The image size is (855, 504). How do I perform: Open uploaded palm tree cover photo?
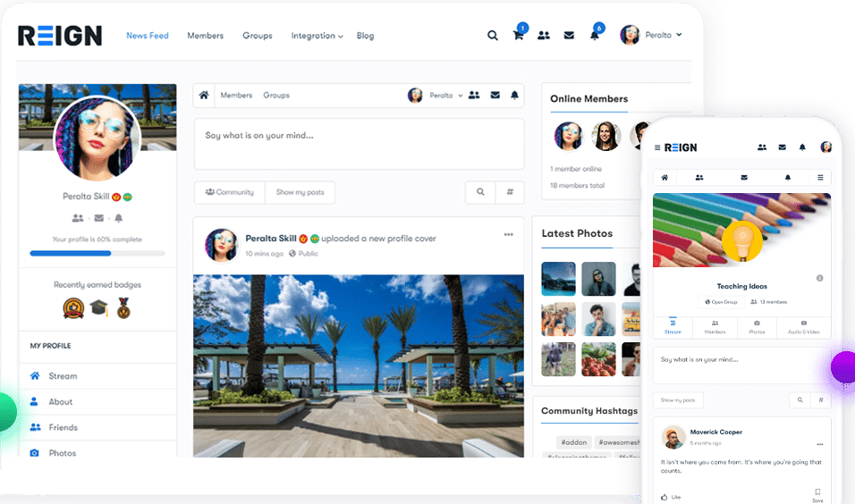point(359,365)
